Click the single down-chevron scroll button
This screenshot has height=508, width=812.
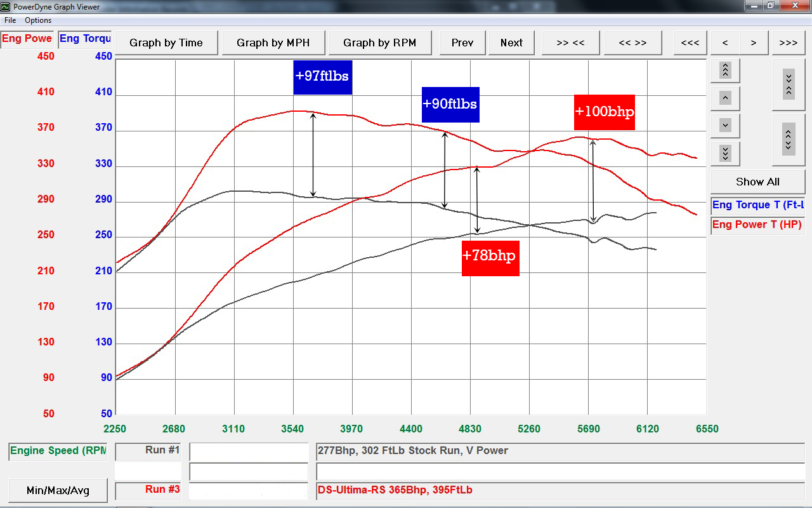coord(726,125)
